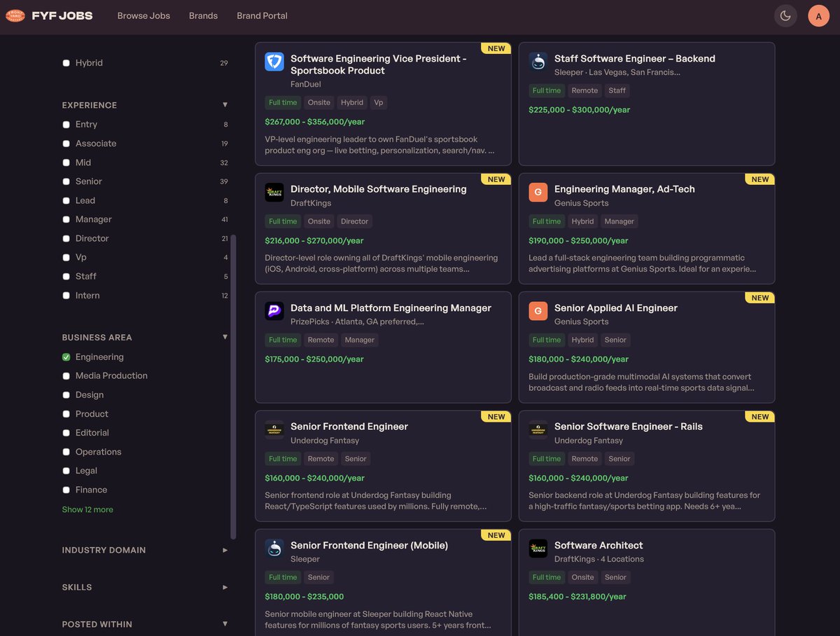Viewport: 840px width, 636px height.
Task: Check the Staff experience filter checkbox
Action: pos(66,277)
